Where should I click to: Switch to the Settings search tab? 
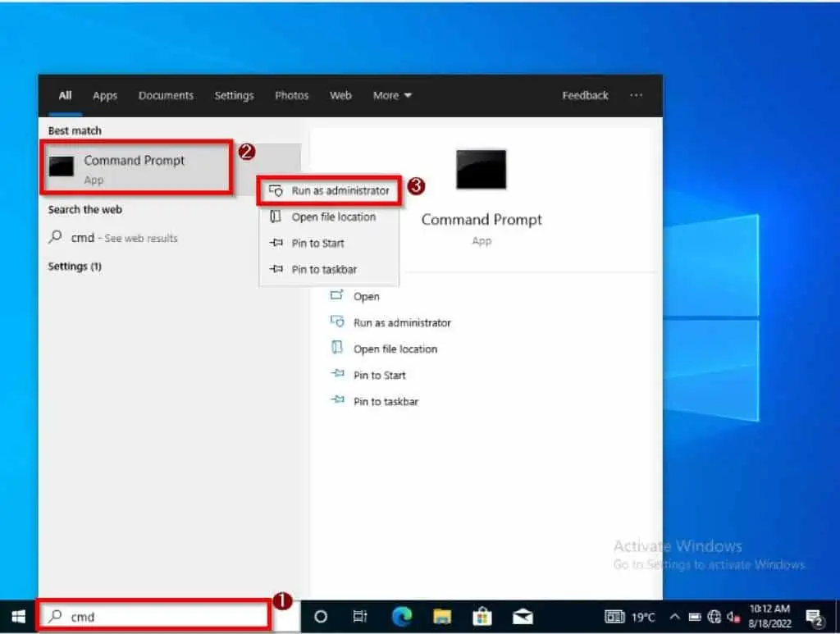234,95
